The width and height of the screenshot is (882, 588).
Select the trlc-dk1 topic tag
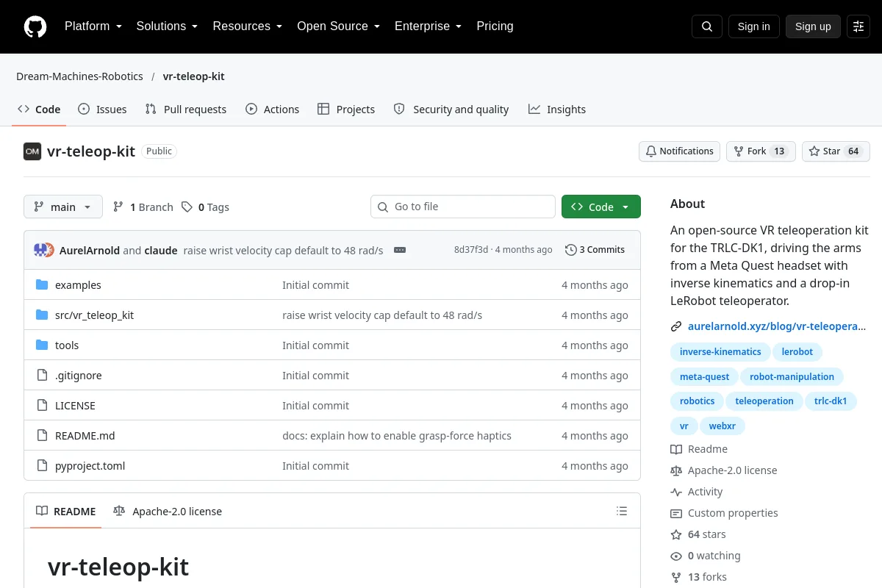click(x=831, y=401)
